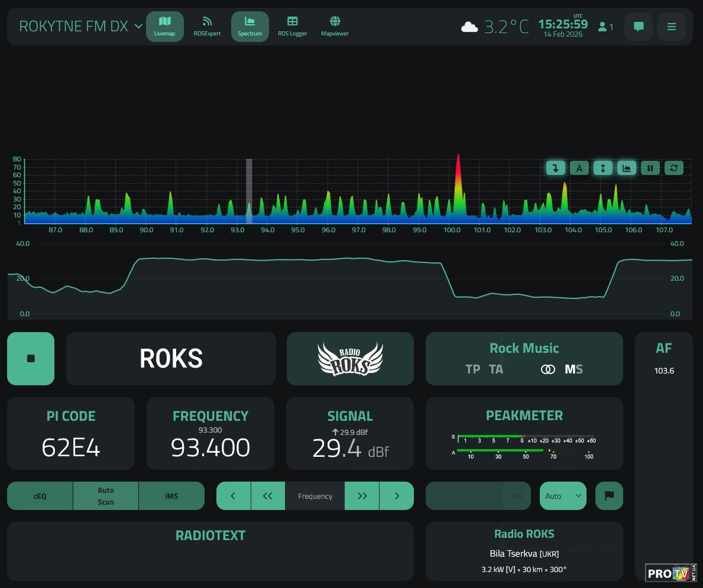The width and height of the screenshot is (703, 588).
Task: Toggle spectrum vertical auto-scale arrows
Action: (602, 168)
